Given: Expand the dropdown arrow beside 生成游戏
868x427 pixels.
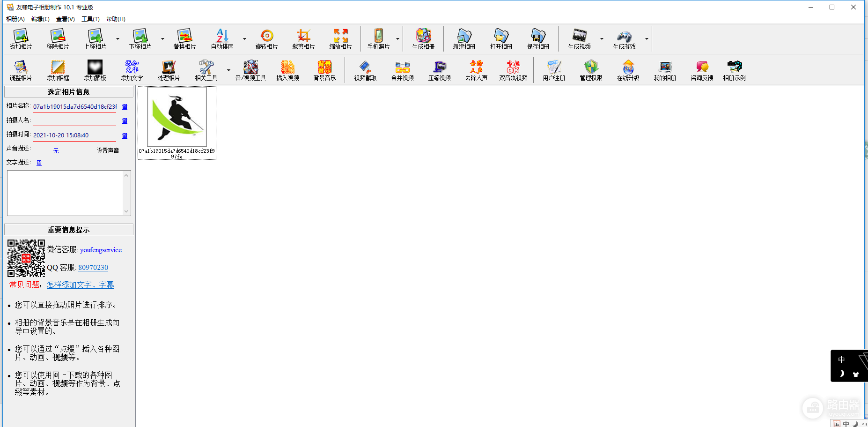Looking at the screenshot, I should 647,39.
